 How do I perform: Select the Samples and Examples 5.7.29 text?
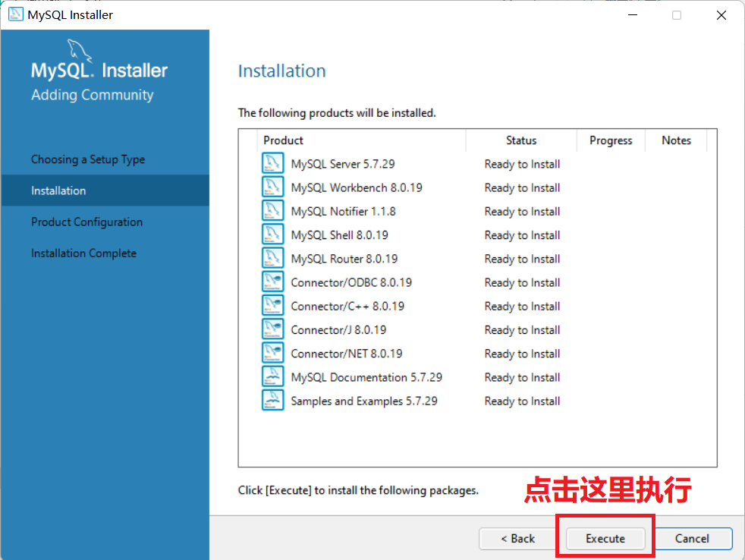pos(364,401)
